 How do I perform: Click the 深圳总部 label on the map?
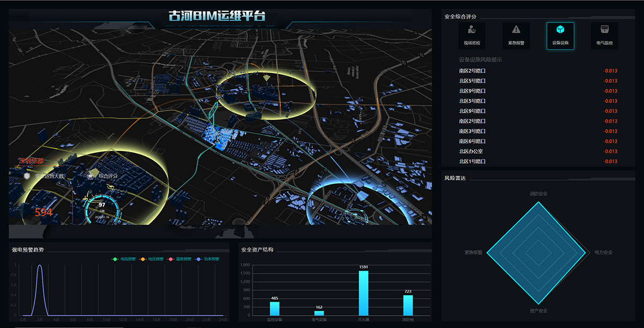pos(31,161)
